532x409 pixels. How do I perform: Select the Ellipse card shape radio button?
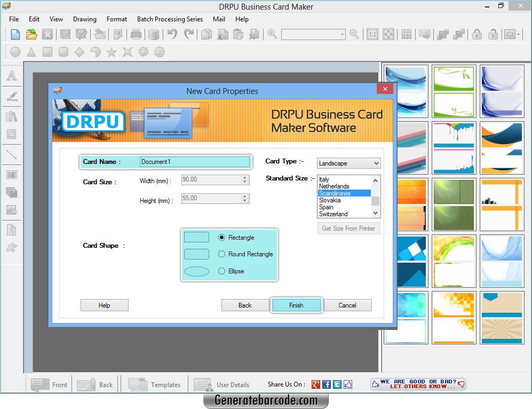tap(221, 271)
